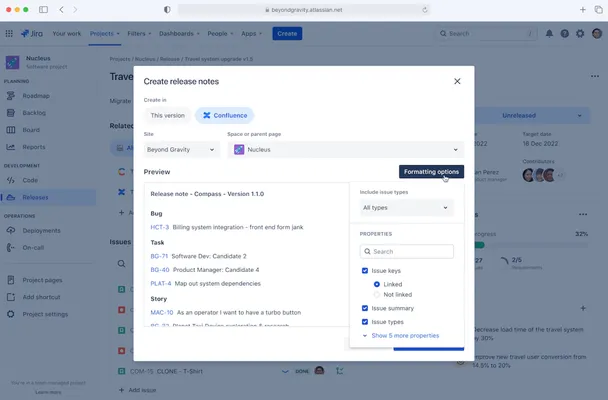Click the Formatting options button
Image resolution: width=608 pixels, height=400 pixels.
[431, 172]
